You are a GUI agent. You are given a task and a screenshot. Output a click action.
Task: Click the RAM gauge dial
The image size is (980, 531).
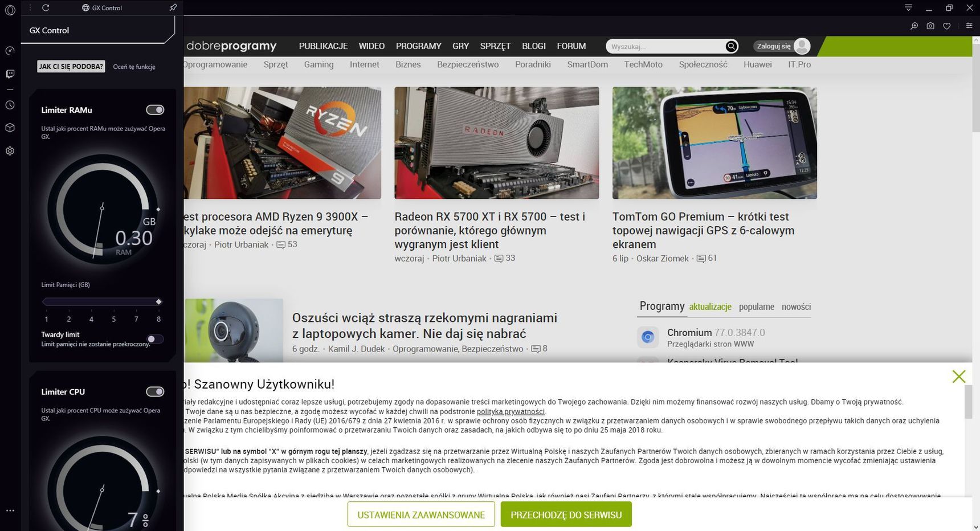click(x=103, y=209)
